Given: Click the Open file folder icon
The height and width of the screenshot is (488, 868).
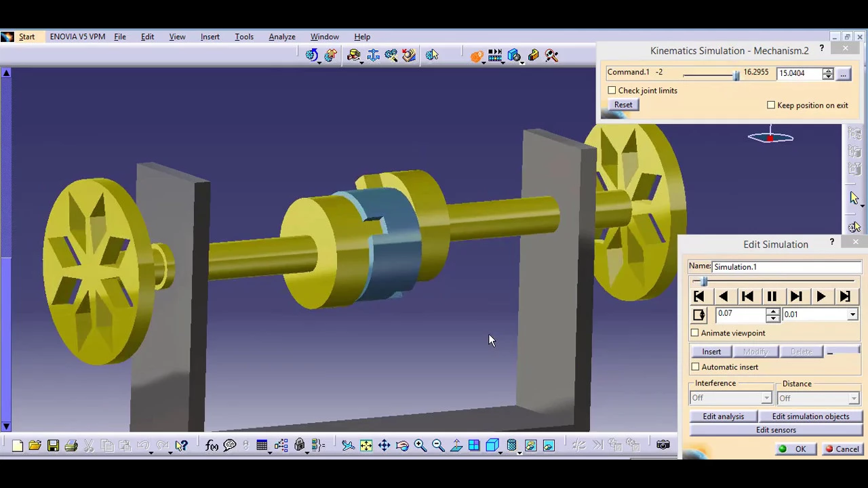Looking at the screenshot, I should tap(35, 445).
